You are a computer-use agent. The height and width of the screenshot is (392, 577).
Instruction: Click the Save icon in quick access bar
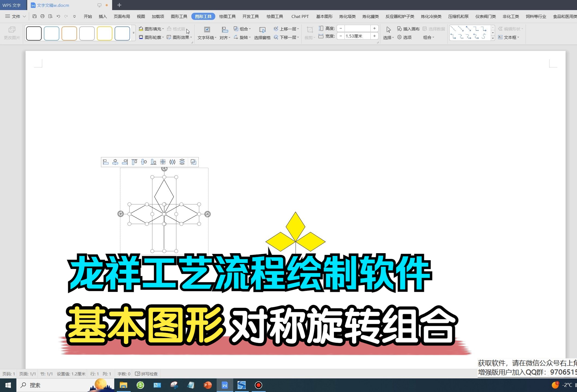pos(35,16)
